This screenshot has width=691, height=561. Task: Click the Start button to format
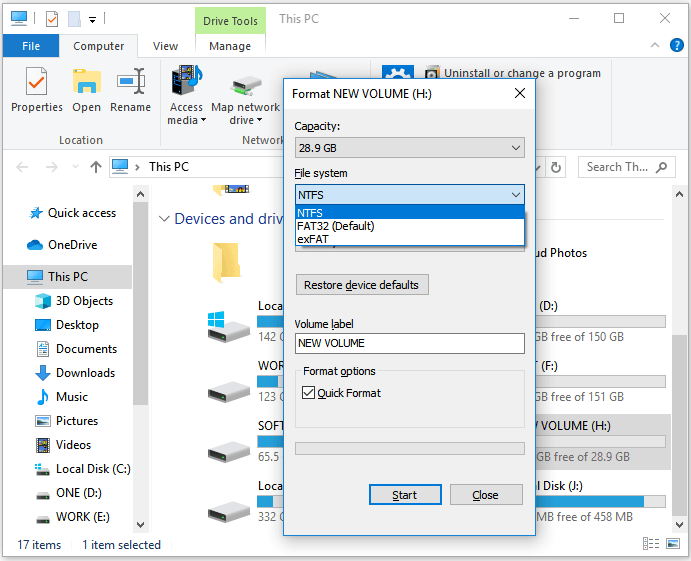405,495
